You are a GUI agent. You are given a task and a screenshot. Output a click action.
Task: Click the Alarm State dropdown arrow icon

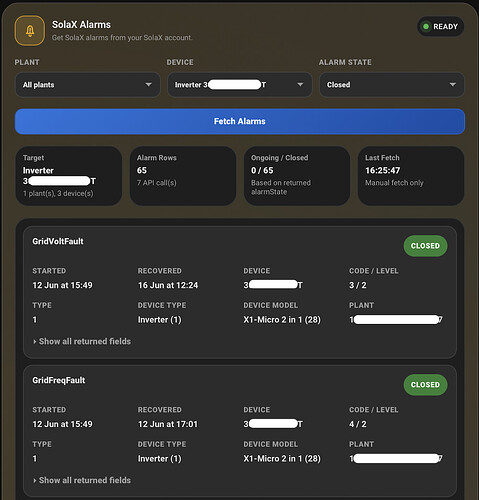pyautogui.click(x=452, y=85)
